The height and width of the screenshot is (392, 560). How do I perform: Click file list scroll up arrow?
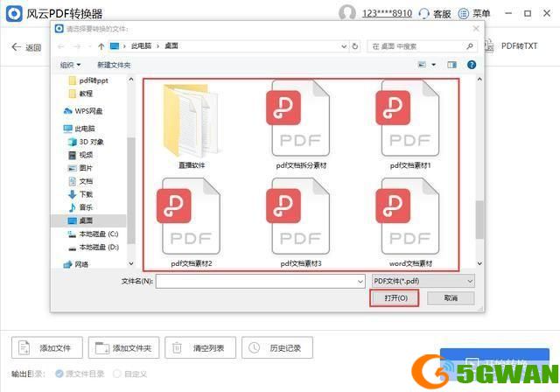tap(479, 80)
